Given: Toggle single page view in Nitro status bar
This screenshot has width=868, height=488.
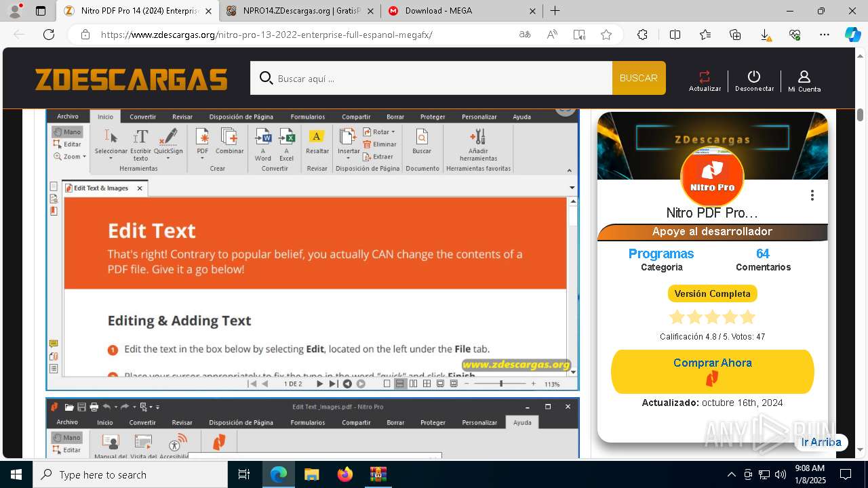Looking at the screenshot, I should pos(387,384).
